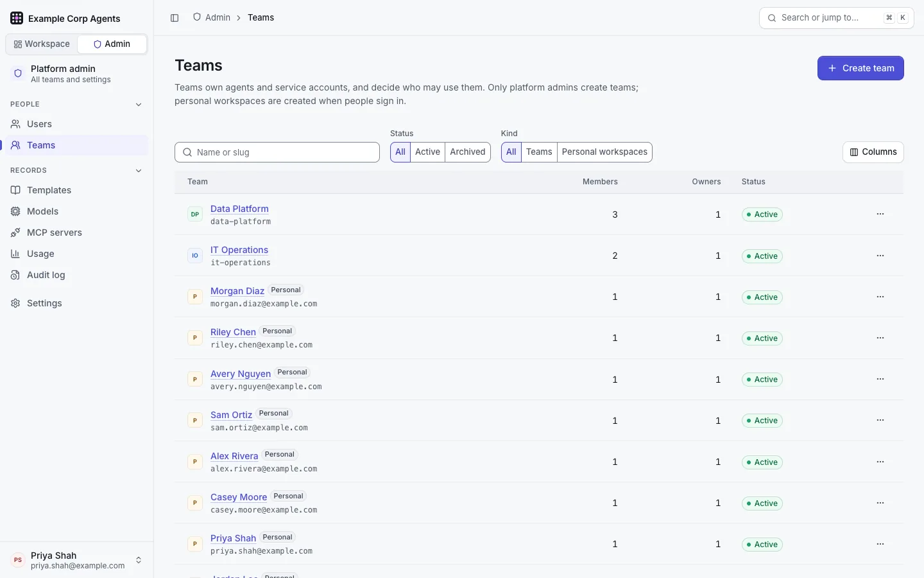924x578 pixels.
Task: Click the Data Platform DP avatar
Action: pyautogui.click(x=195, y=215)
